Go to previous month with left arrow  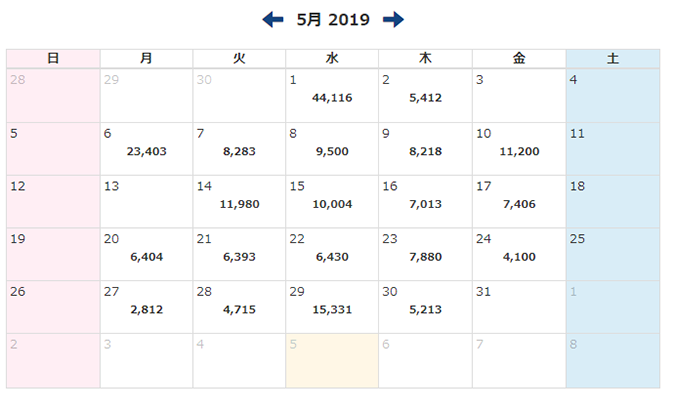[x=273, y=19]
